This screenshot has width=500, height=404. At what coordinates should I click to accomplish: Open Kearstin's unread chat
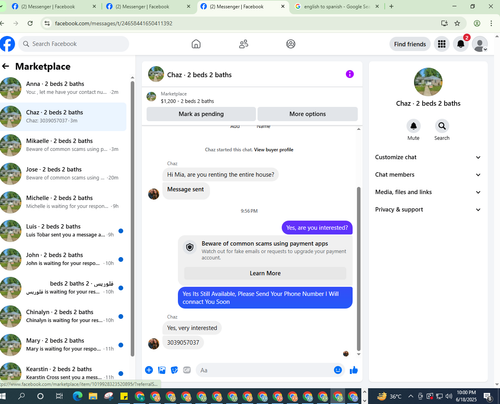point(63,372)
